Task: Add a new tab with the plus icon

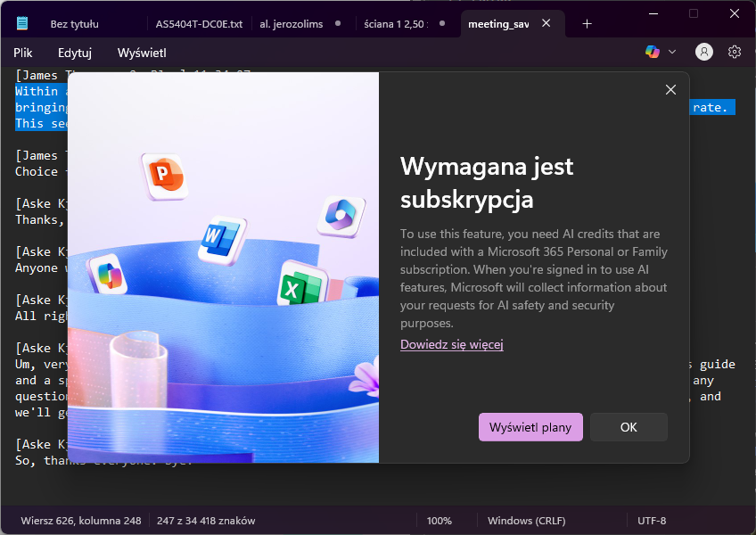Action: tap(587, 24)
